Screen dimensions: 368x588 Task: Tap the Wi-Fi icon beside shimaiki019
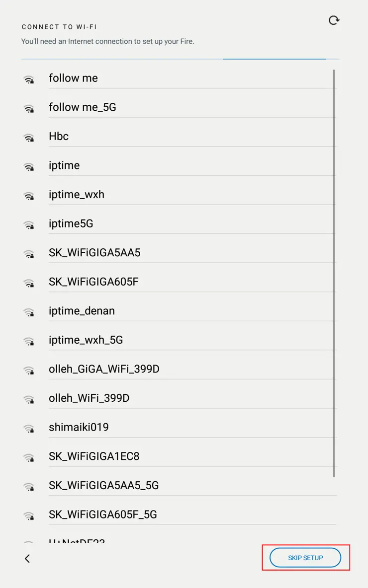29,428
